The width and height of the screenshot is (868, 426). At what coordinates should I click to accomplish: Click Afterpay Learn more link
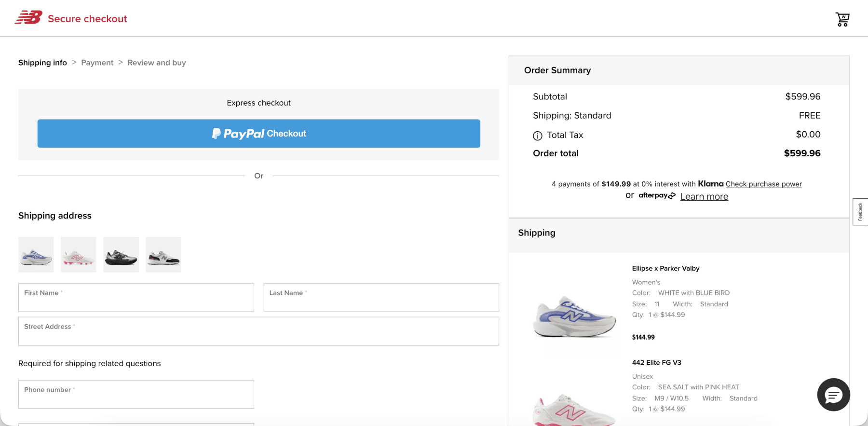point(704,196)
